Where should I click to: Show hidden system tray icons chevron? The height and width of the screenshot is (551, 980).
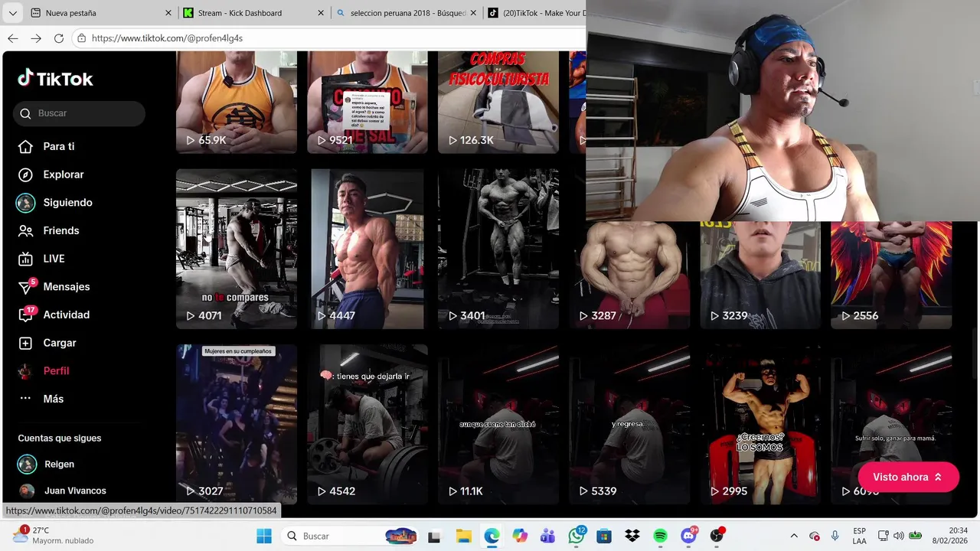click(x=794, y=536)
